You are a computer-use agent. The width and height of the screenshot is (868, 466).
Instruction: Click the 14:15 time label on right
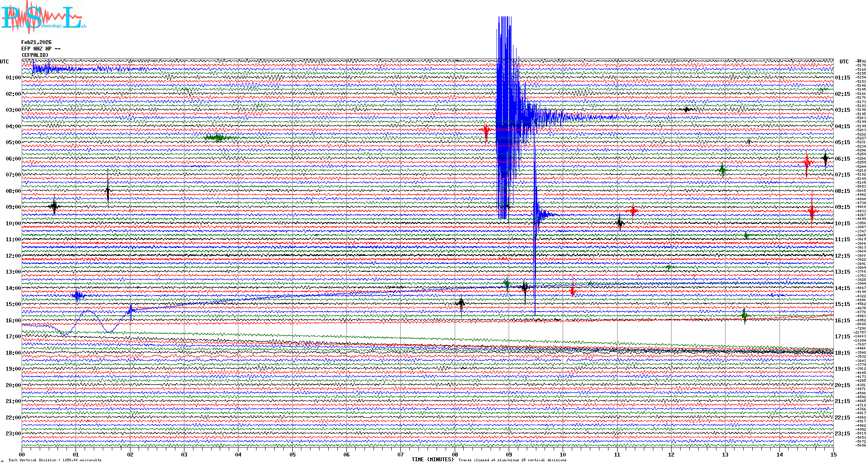pyautogui.click(x=842, y=288)
